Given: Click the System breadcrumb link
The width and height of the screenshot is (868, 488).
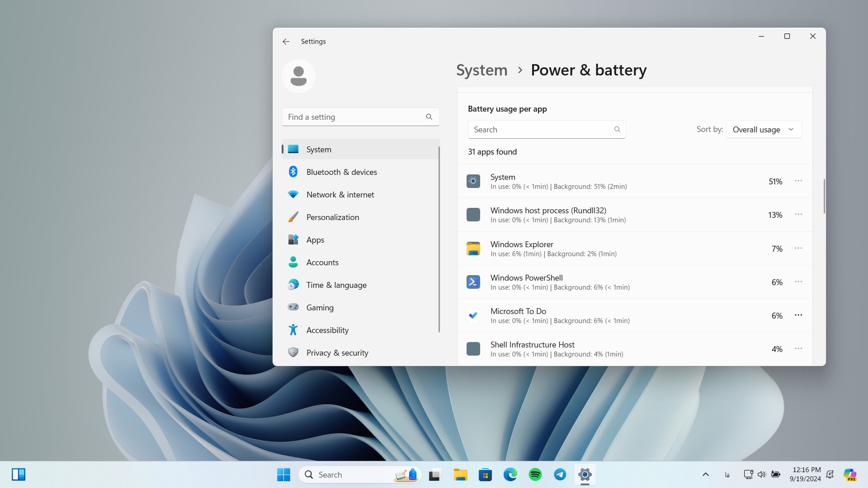Looking at the screenshot, I should click(x=482, y=70).
